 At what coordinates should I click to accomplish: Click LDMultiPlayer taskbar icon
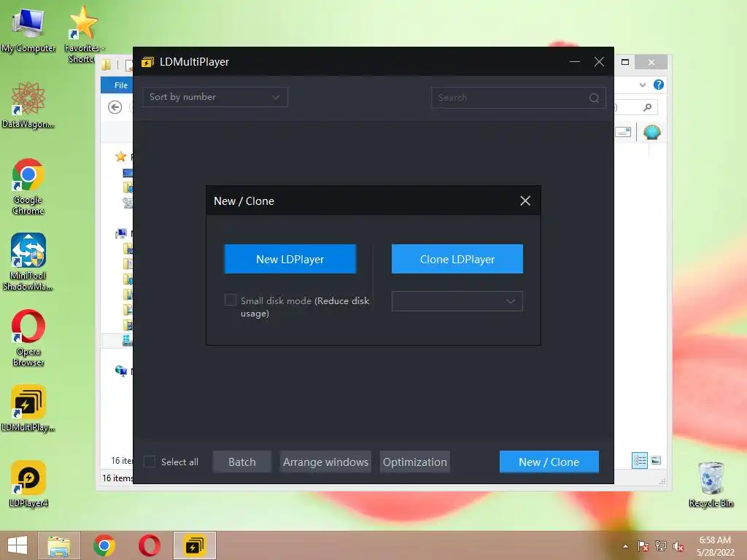click(x=194, y=545)
